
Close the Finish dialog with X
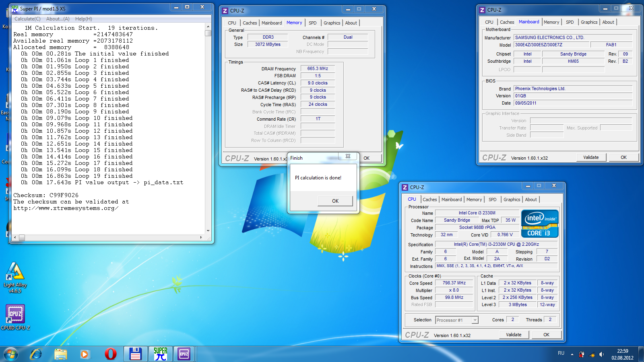pyautogui.click(x=348, y=156)
